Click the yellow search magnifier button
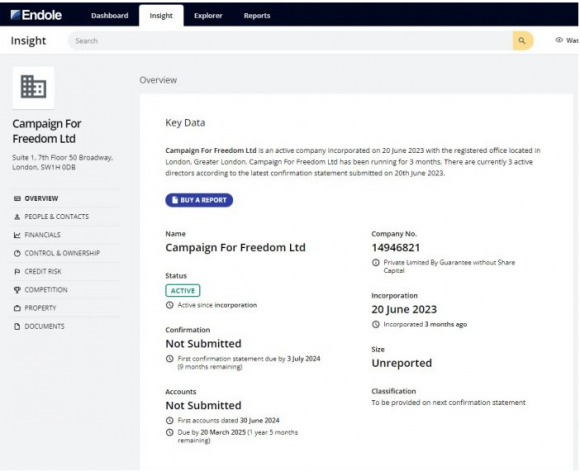The width and height of the screenshot is (580, 472). [x=522, y=41]
